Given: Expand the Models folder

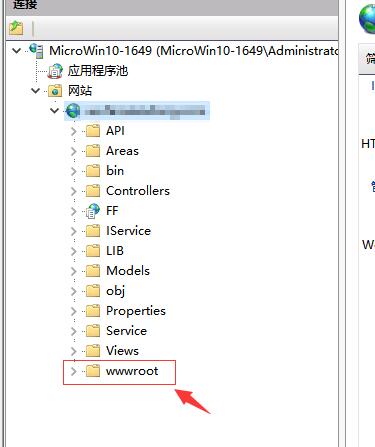Looking at the screenshot, I should point(74,271).
